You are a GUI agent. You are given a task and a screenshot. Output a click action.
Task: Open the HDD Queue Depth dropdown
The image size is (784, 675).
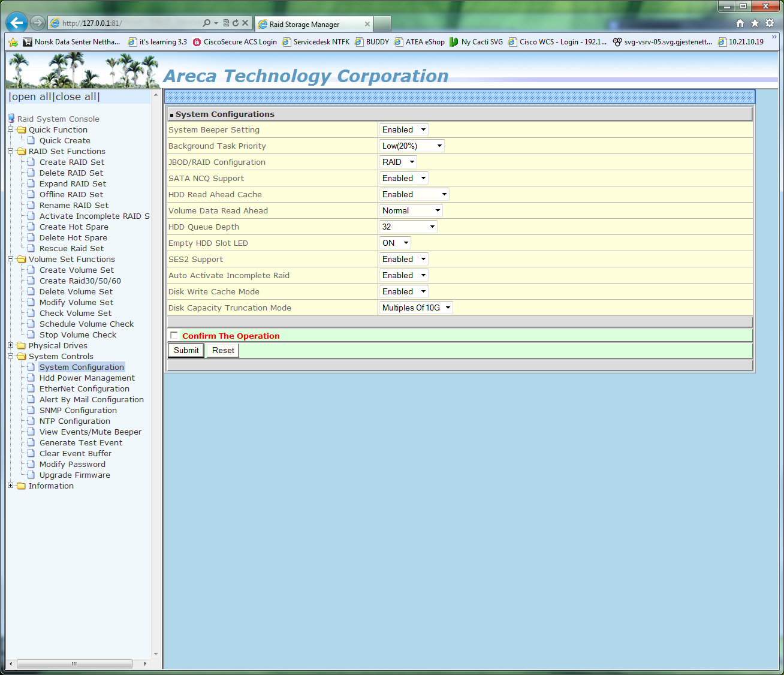click(409, 227)
